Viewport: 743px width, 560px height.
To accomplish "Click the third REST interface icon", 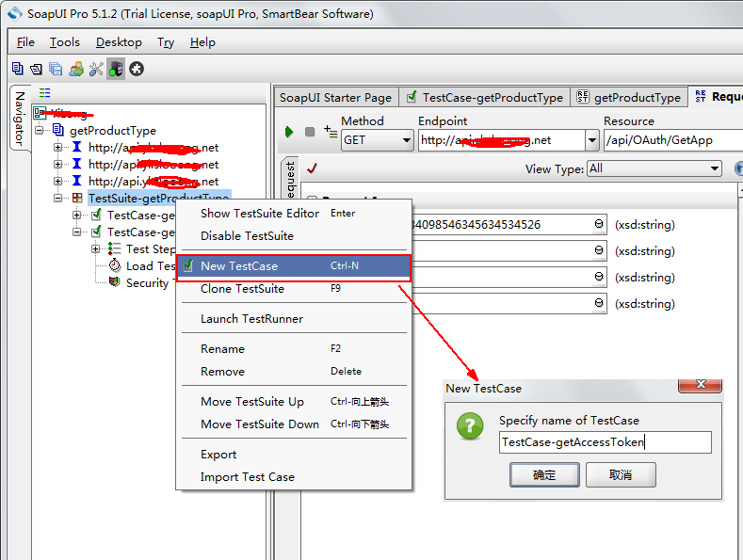I will (x=77, y=181).
